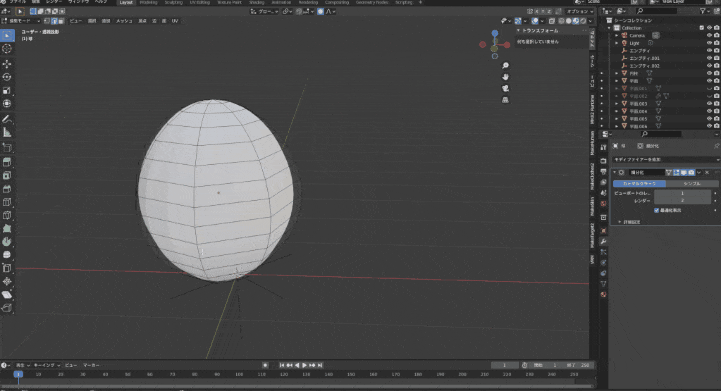Select the Smooth tool
The image size is (721, 391).
[x=7, y=255]
